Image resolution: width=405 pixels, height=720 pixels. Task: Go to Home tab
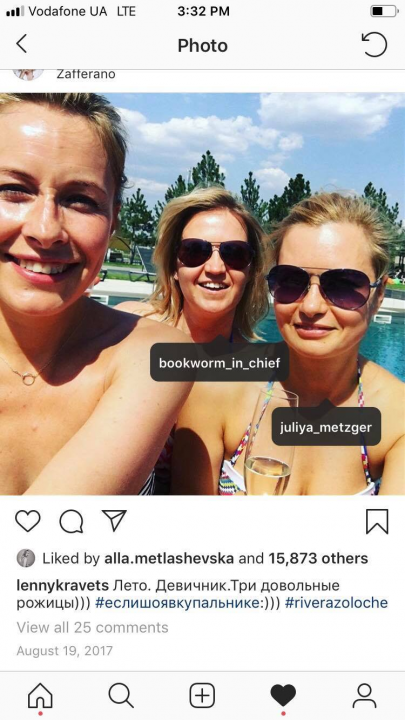click(x=40, y=696)
